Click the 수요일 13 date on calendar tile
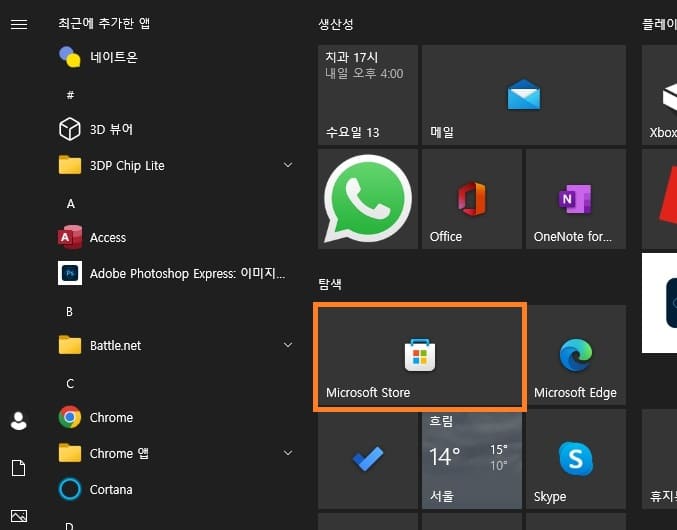 tap(352, 132)
